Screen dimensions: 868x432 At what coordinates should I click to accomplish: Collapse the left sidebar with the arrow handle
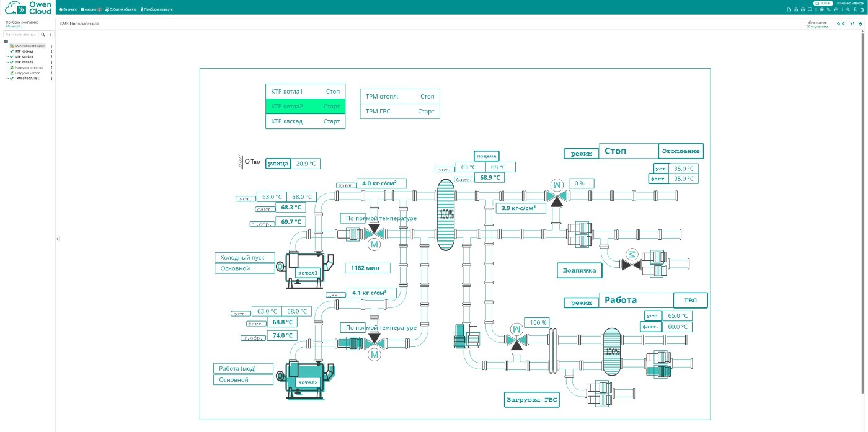[56, 239]
